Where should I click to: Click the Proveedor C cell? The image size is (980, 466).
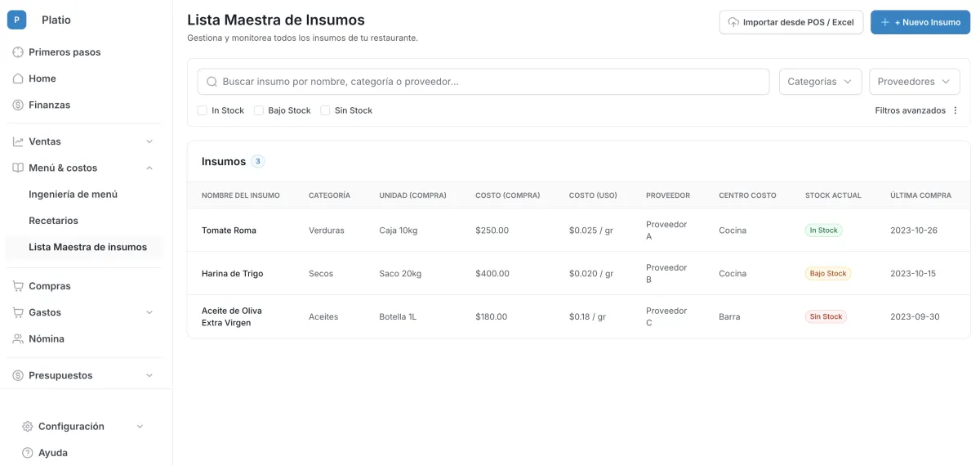point(666,316)
